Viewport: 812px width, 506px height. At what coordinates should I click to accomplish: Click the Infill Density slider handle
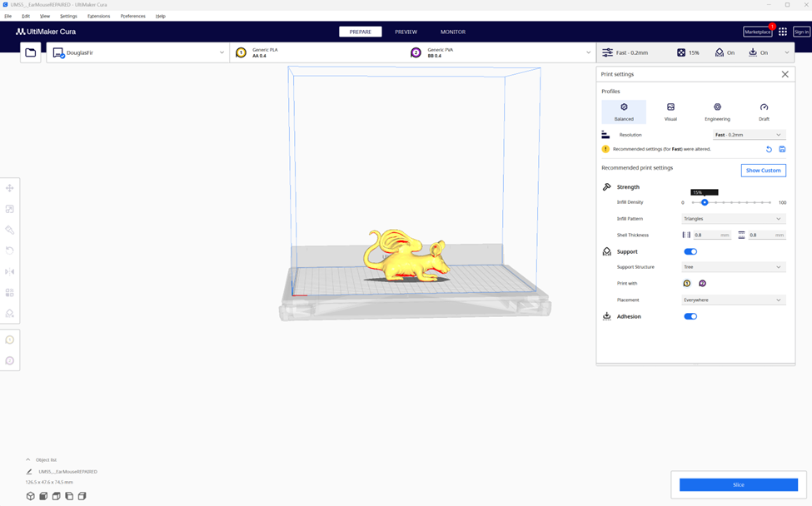pos(705,202)
